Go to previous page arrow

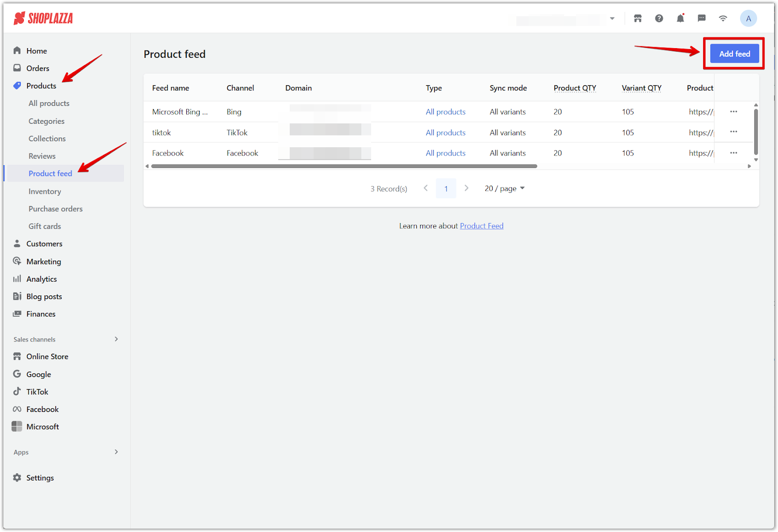click(x=425, y=188)
